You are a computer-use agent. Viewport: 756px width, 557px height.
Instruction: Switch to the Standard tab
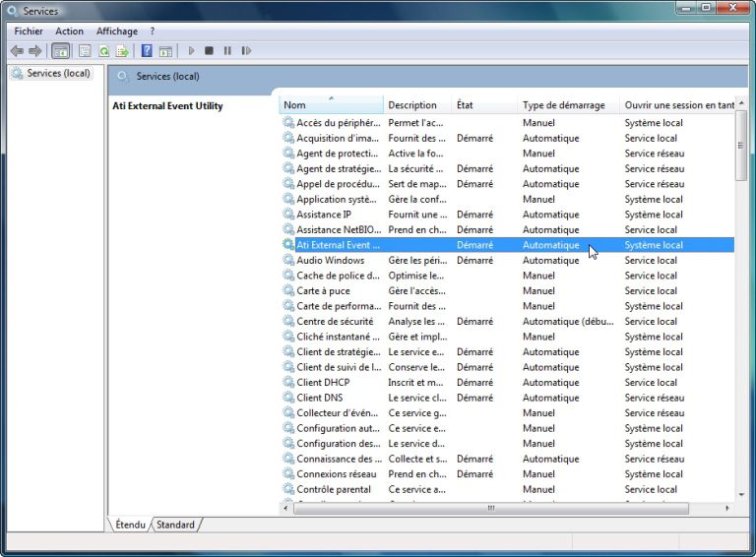coord(175,525)
